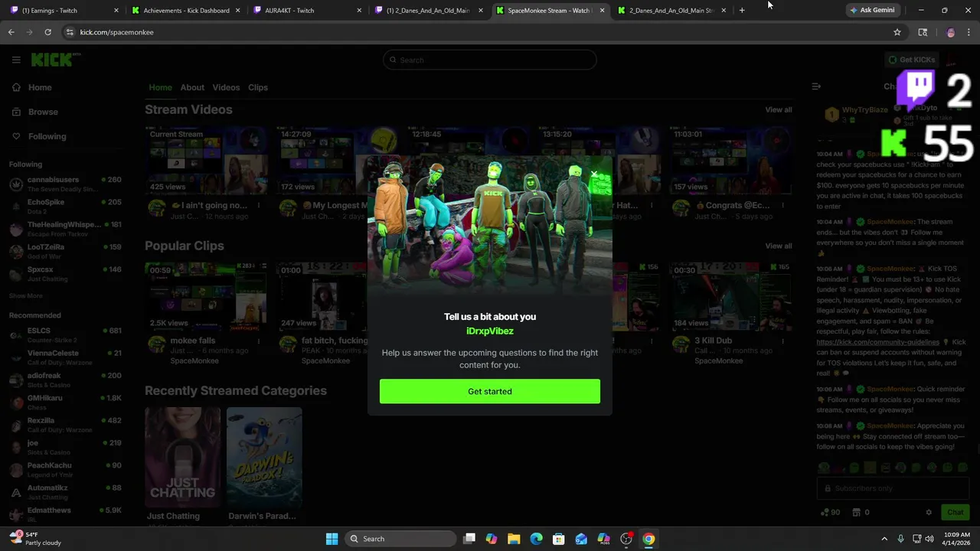Switch to the Videos tab
The height and width of the screenshot is (551, 980).
pyautogui.click(x=226, y=87)
